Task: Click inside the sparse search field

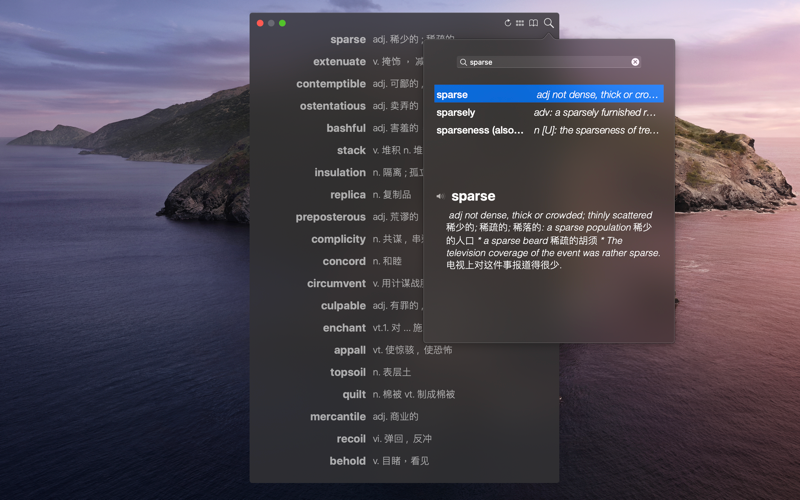Action: tap(548, 62)
